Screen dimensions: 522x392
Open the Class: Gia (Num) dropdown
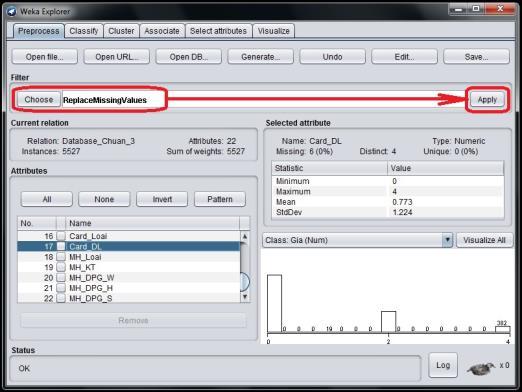point(357,240)
